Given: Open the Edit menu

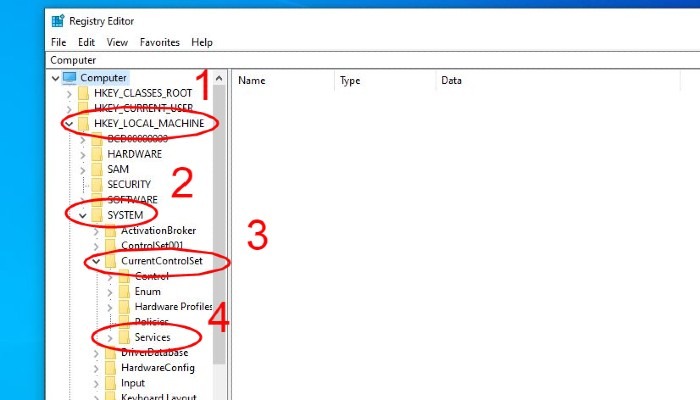Looking at the screenshot, I should (86, 42).
